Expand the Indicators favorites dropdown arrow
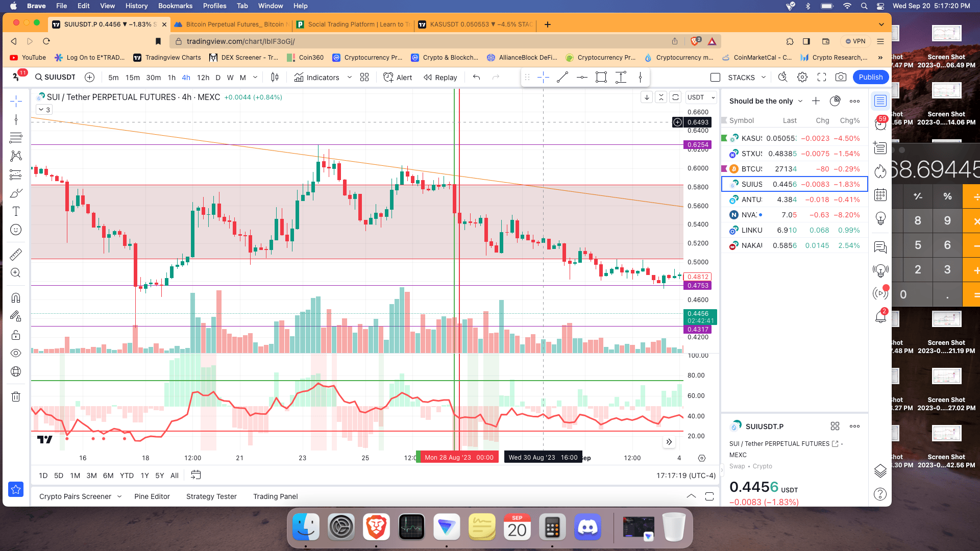This screenshot has width=980, height=551. [350, 77]
